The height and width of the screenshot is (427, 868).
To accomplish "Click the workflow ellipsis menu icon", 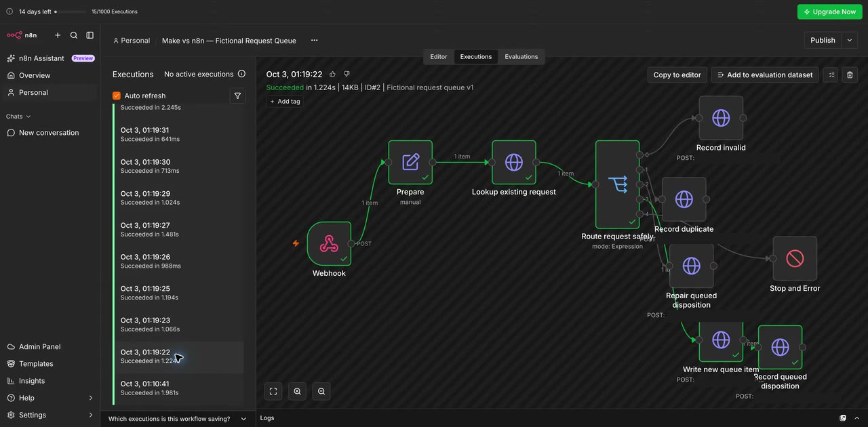I will 314,40.
